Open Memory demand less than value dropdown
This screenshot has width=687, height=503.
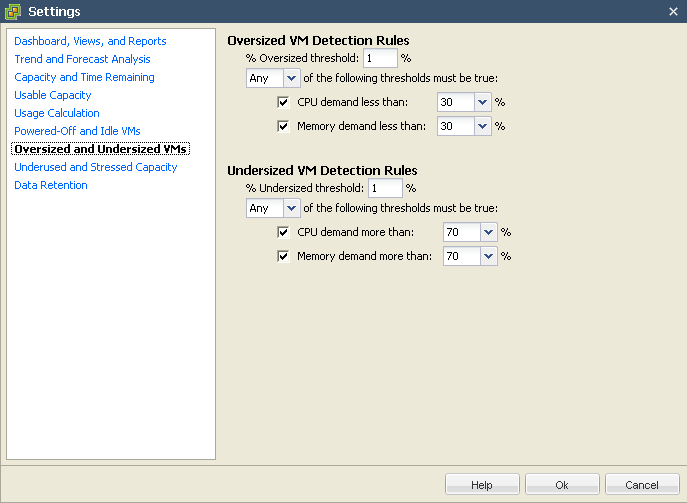tap(482, 126)
